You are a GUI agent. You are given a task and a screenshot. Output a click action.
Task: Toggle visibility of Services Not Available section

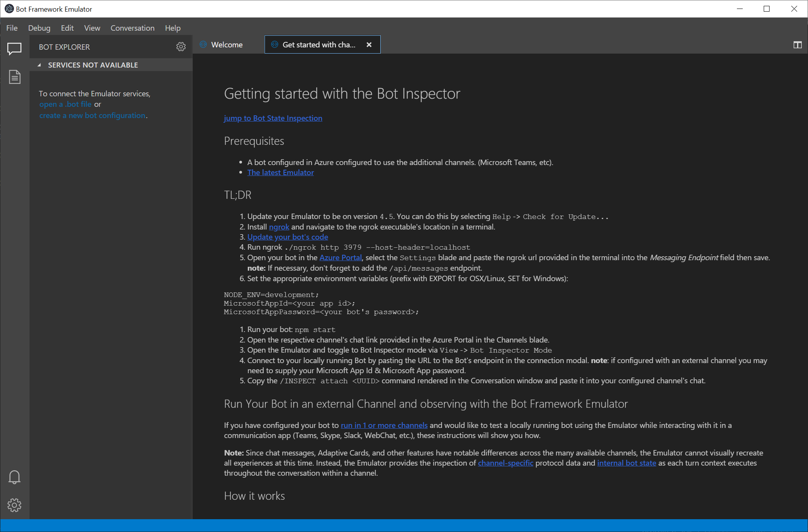[x=38, y=65]
